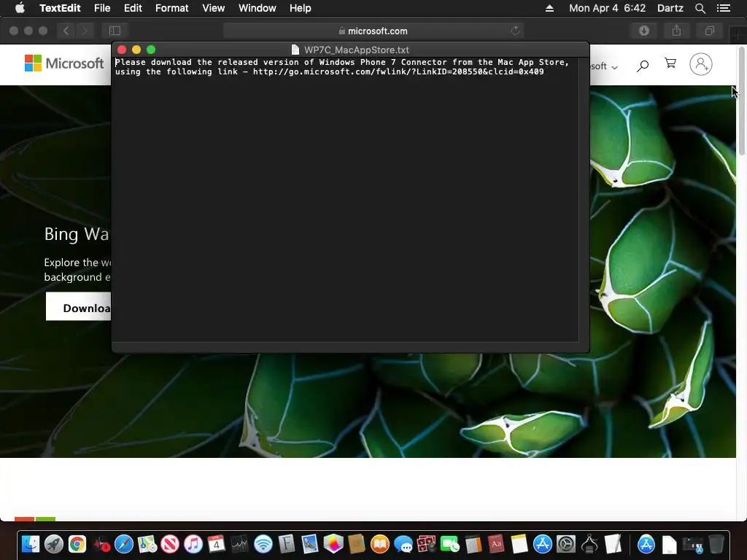
Task: Open the Window menu
Action: coord(258,8)
